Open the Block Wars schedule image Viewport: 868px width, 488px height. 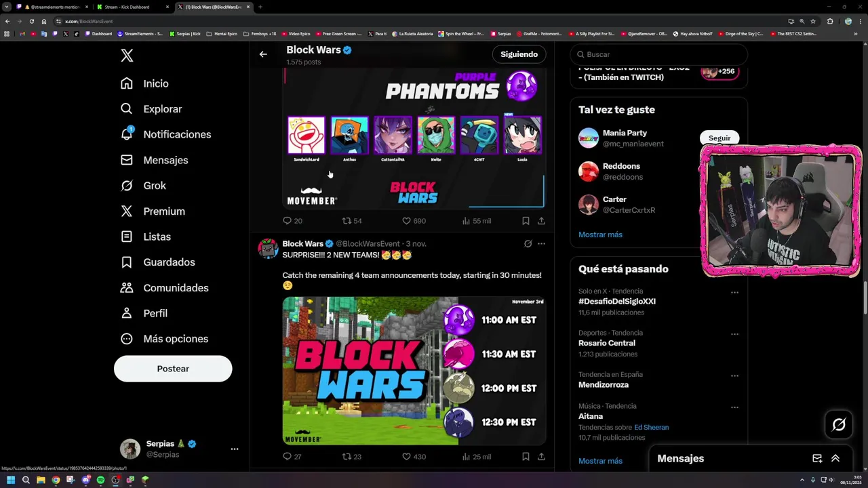coord(414,371)
